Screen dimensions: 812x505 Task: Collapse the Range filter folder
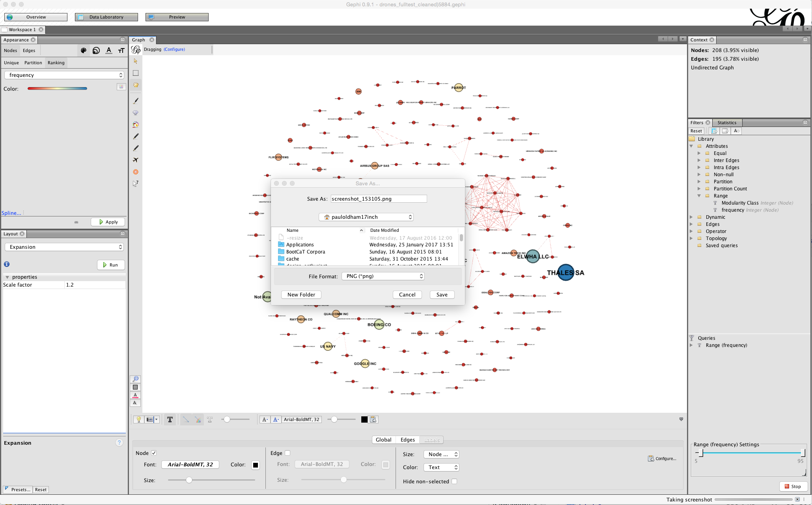[699, 196]
